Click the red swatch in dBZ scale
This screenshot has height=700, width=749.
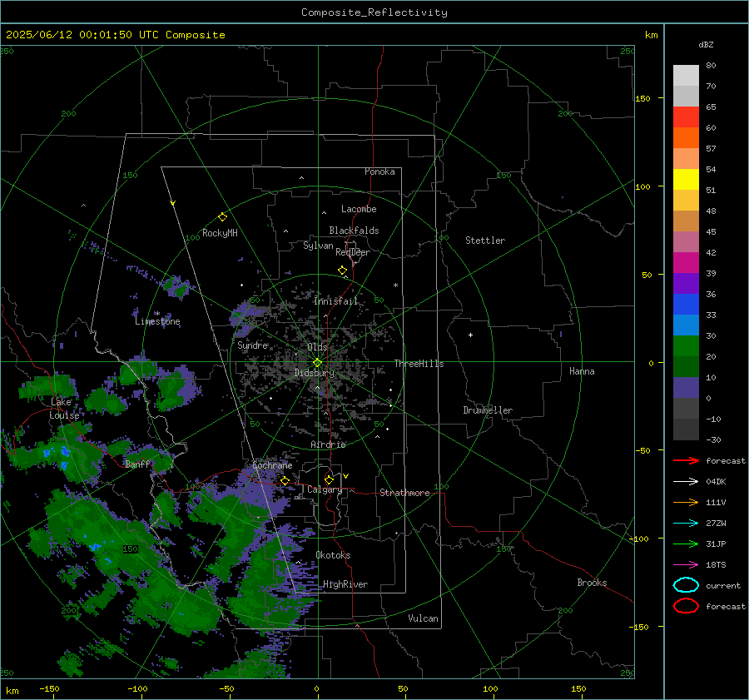point(686,117)
